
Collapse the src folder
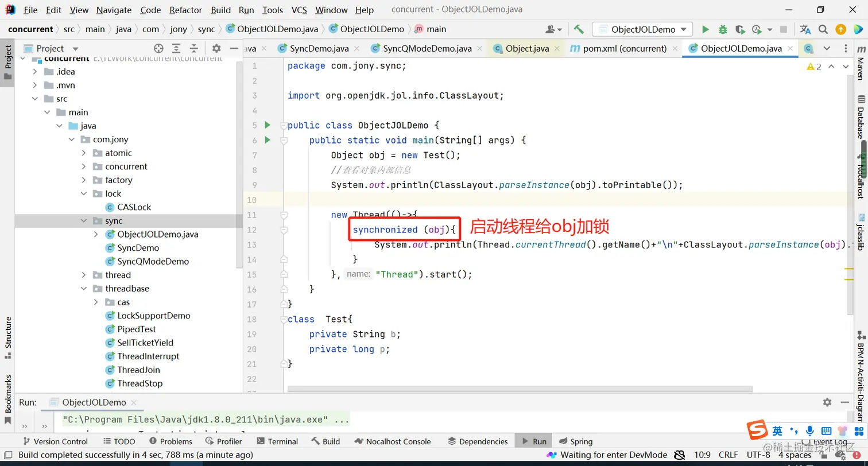point(35,99)
